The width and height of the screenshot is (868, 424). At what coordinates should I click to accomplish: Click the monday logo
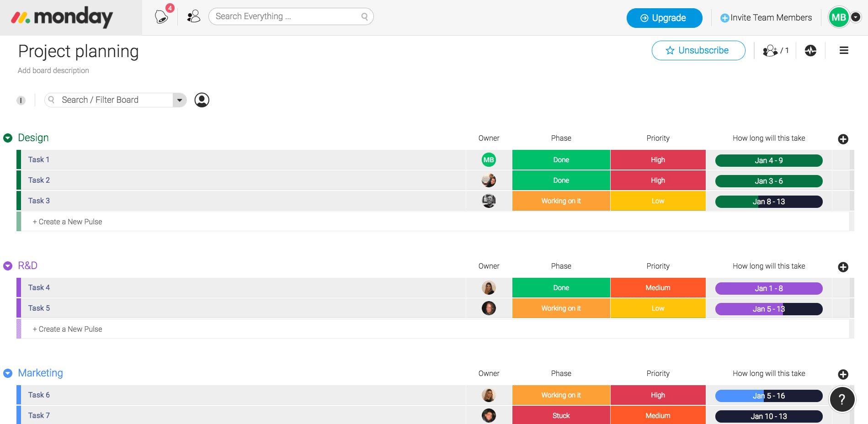coord(62,17)
